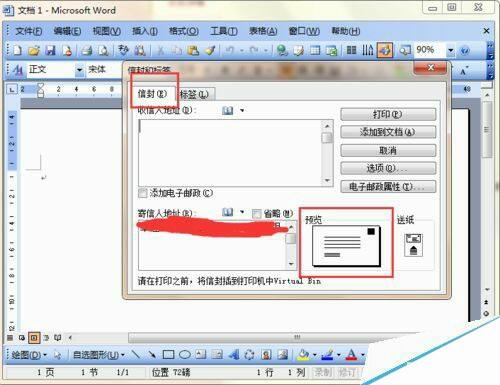
Task: Expand recipient address book dropdown arrow
Action: pos(242,110)
